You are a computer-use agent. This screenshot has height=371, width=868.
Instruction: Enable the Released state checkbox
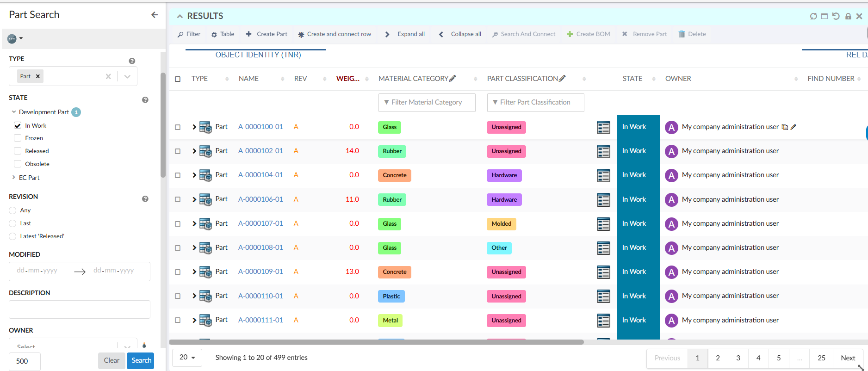pos(18,151)
